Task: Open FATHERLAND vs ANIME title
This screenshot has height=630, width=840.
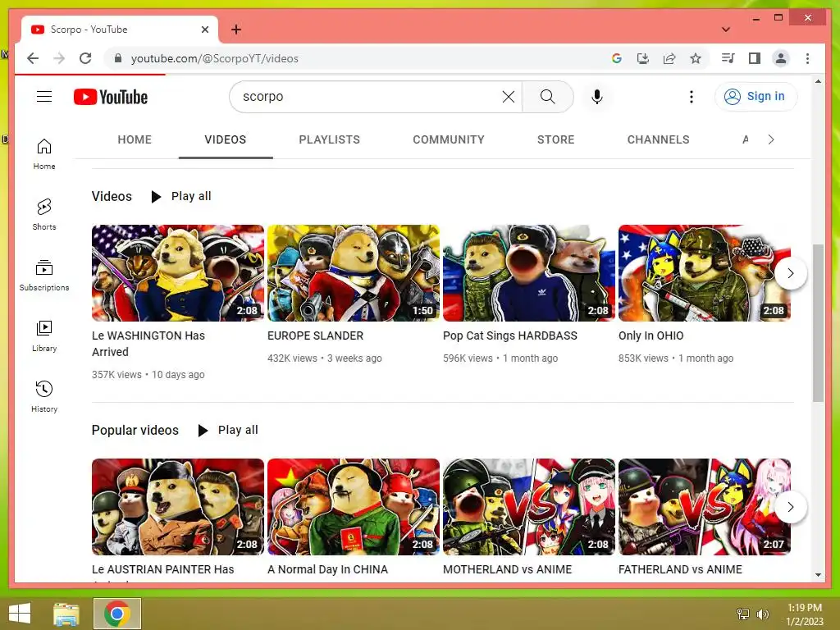Action: click(680, 569)
